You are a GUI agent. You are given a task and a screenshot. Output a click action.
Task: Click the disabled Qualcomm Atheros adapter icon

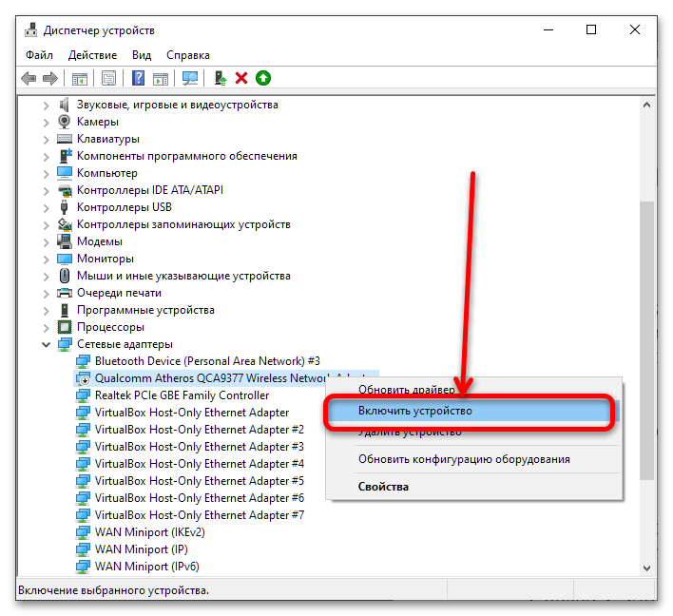(83, 378)
